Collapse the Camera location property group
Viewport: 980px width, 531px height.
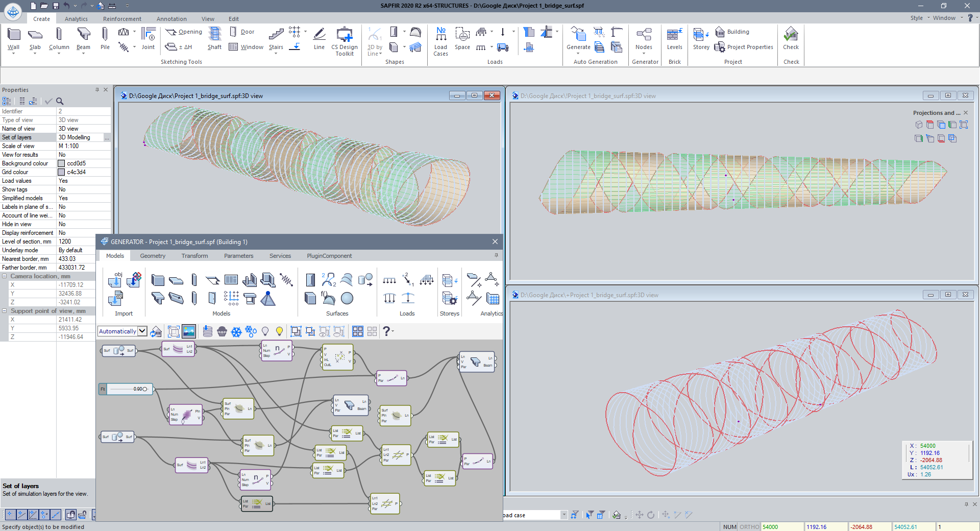(5, 276)
